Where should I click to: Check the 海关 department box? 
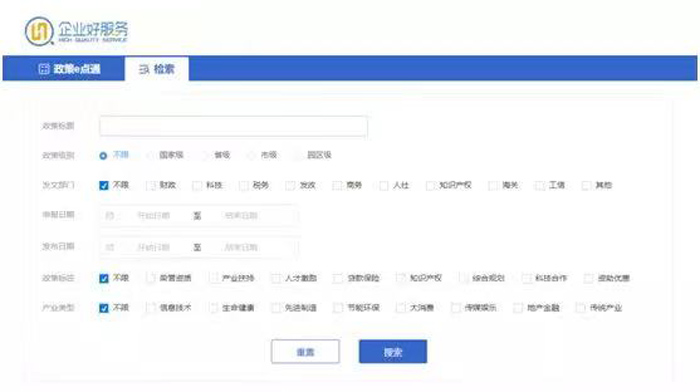[x=493, y=185]
